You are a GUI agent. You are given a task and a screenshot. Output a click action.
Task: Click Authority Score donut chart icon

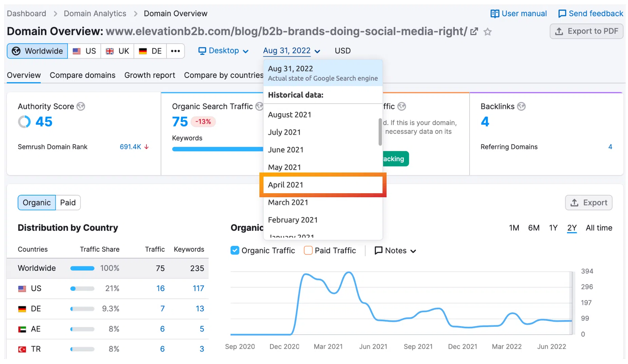pos(24,122)
